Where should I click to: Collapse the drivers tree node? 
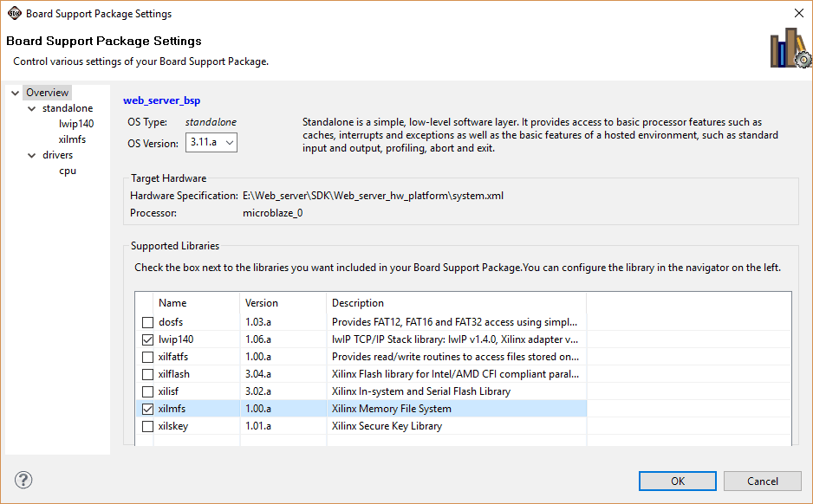pyautogui.click(x=32, y=155)
